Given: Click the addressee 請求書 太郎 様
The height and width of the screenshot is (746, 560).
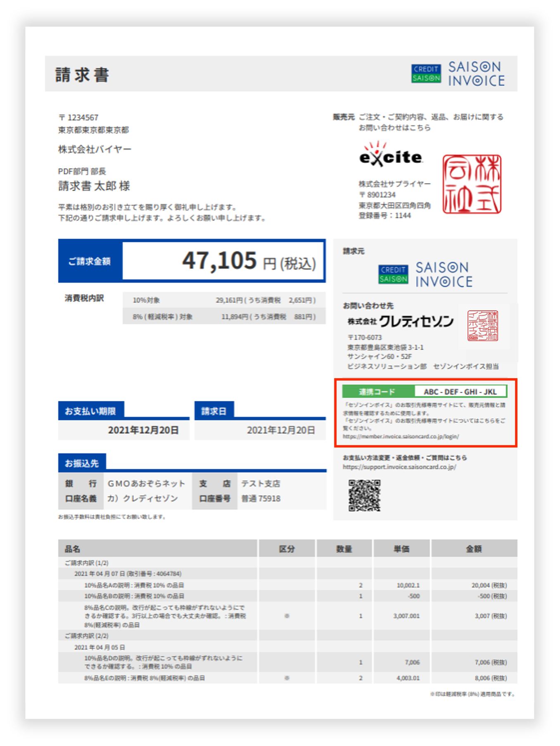Looking at the screenshot, I should [x=94, y=186].
